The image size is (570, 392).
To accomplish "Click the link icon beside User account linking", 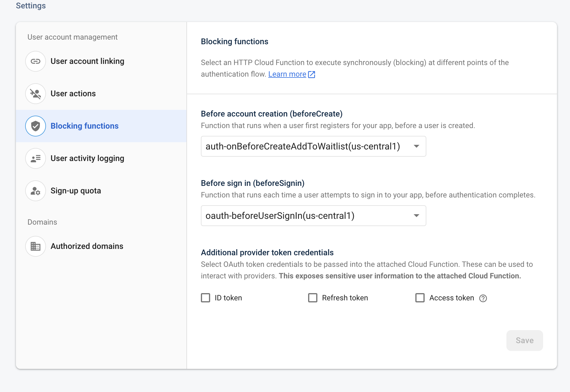I will click(35, 61).
